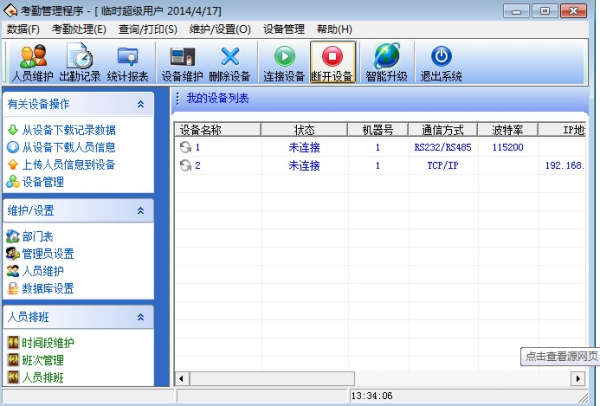
Task: Click the 出勤记录 toolbar icon
Action: pos(79,62)
